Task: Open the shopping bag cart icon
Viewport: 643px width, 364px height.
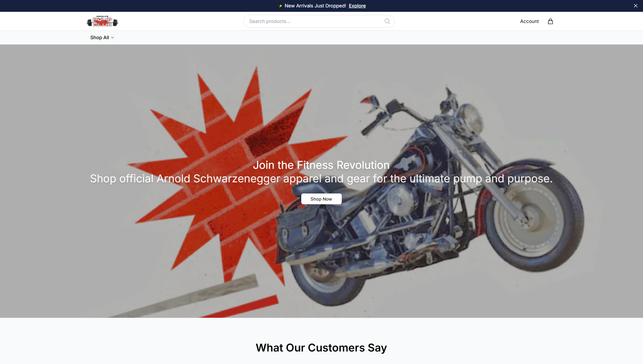Action: click(550, 21)
